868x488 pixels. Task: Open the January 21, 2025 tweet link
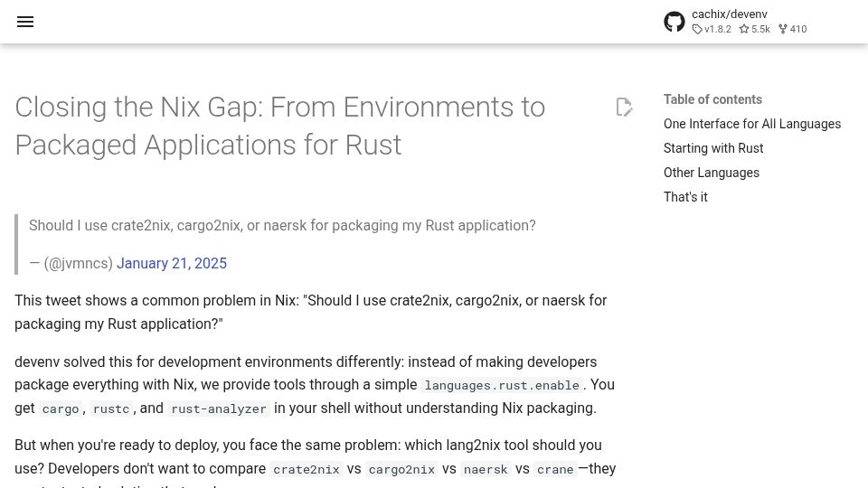coord(172,263)
